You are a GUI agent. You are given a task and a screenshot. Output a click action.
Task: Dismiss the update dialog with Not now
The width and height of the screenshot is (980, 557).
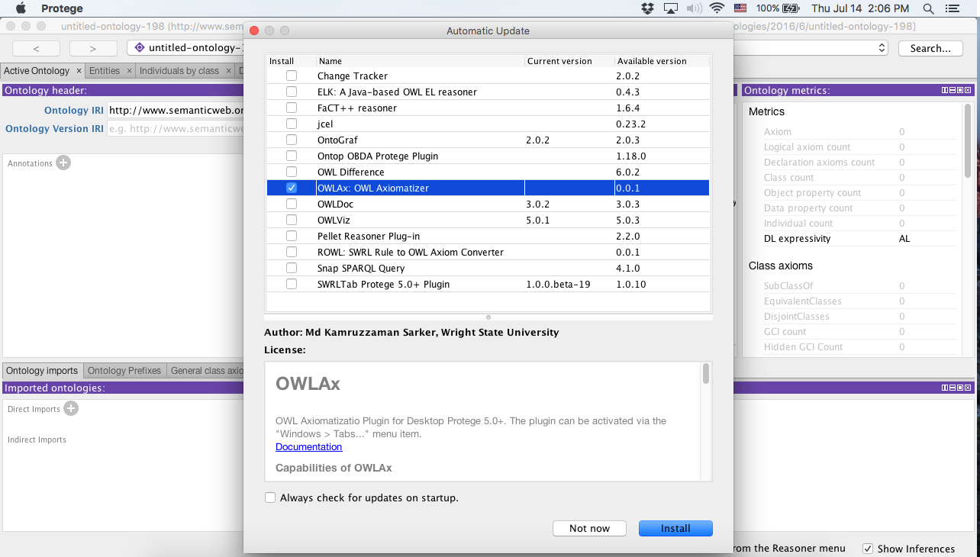pyautogui.click(x=590, y=528)
